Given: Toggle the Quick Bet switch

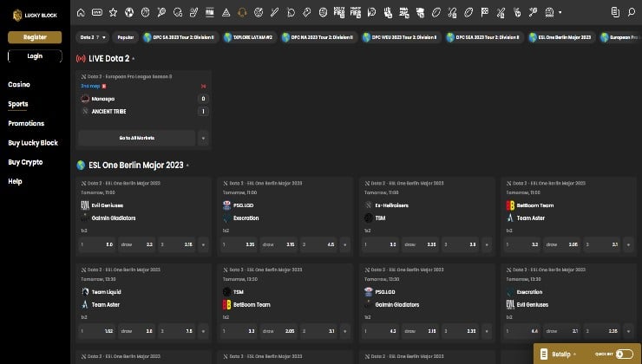Looking at the screenshot, I should [x=625, y=354].
